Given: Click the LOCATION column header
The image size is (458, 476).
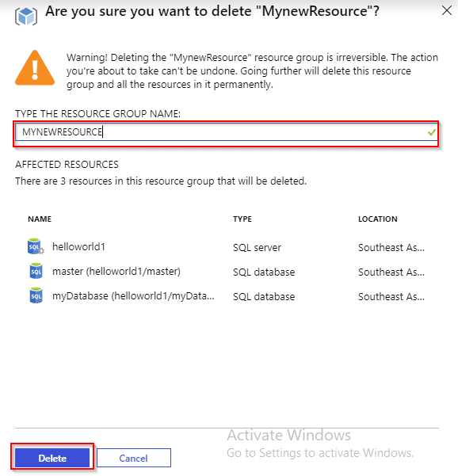Looking at the screenshot, I should coord(378,219).
